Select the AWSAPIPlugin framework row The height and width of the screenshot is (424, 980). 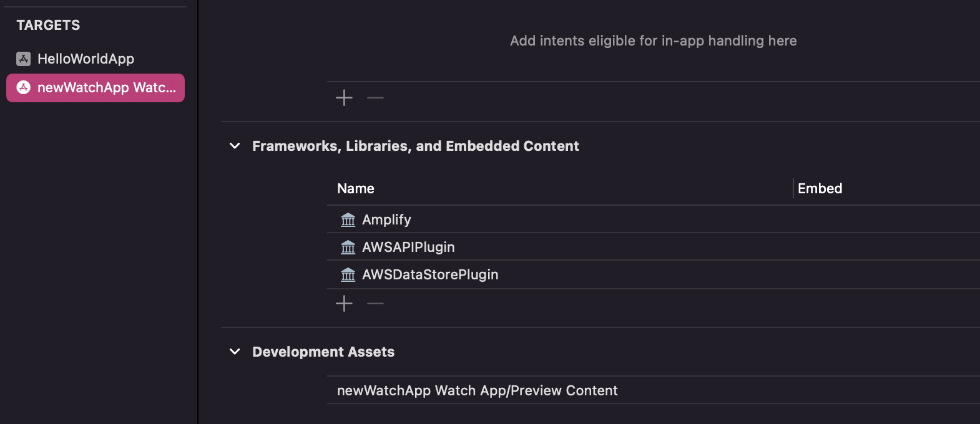click(408, 246)
